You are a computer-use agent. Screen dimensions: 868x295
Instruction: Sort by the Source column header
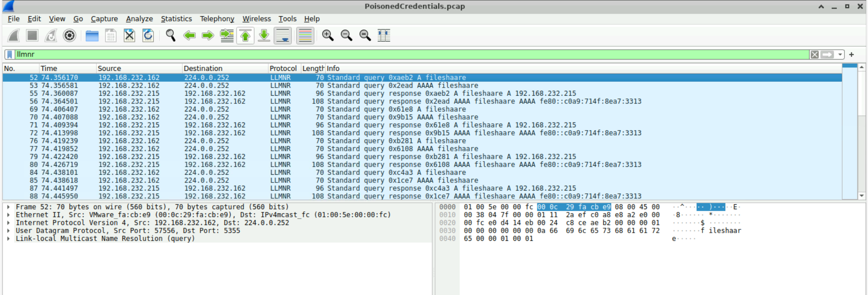[139, 68]
